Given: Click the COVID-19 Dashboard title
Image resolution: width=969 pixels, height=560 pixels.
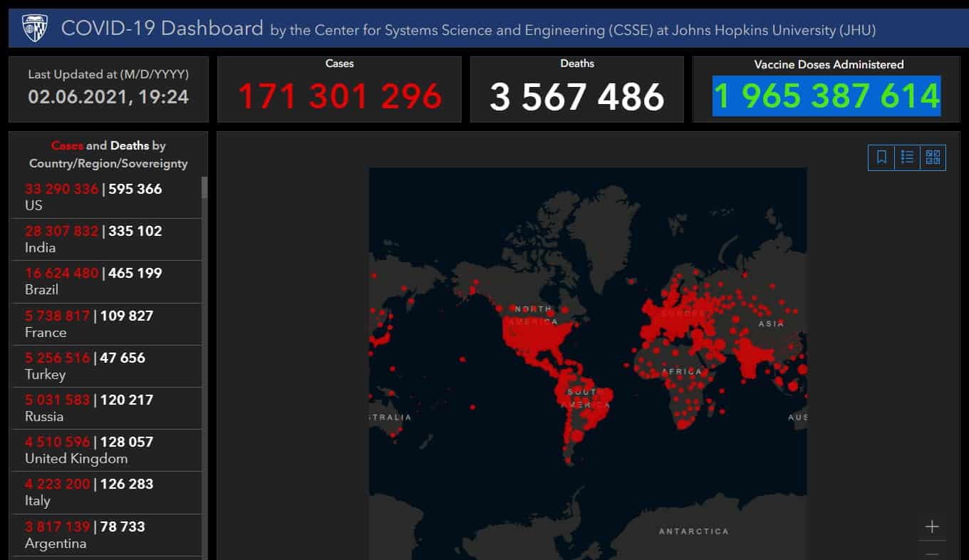Looking at the screenshot, I should click(162, 28).
